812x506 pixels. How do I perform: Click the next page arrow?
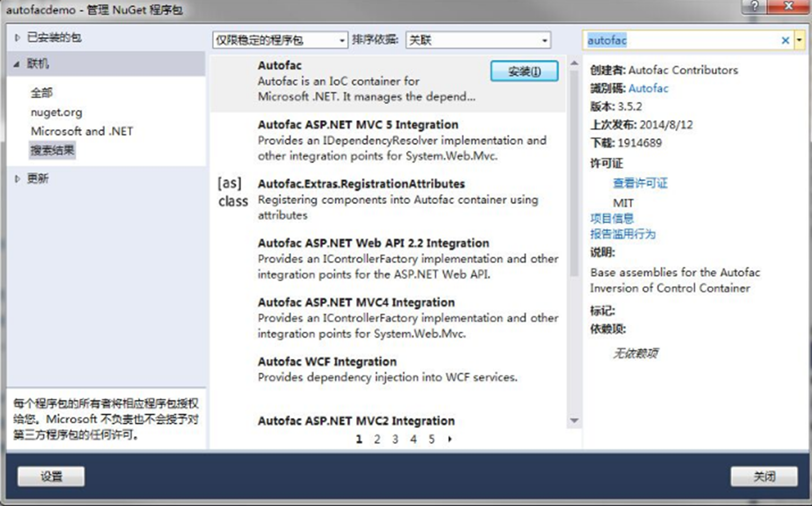450,439
